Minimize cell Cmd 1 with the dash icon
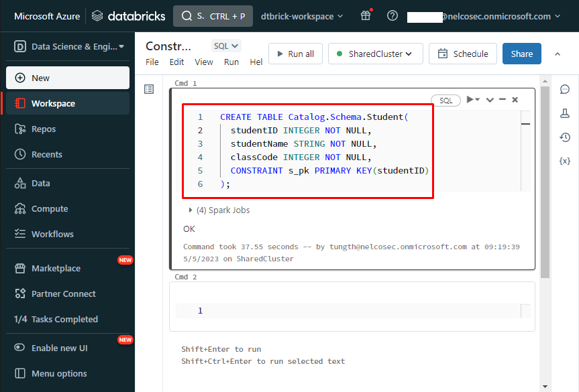The image size is (579, 392). [x=503, y=100]
